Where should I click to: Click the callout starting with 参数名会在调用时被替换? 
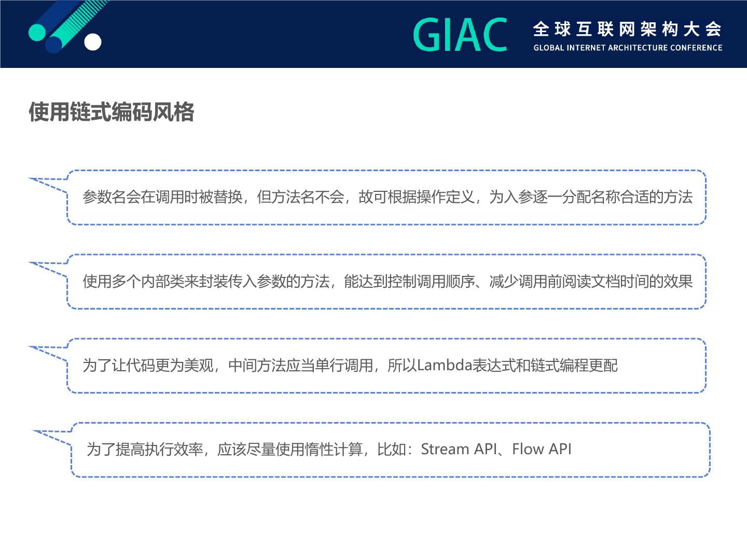pyautogui.click(x=386, y=197)
